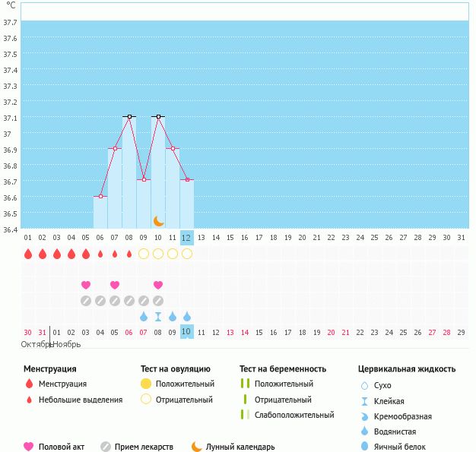The width and height of the screenshot is (476, 452).
Task: Click the small spotting drop on day 06
Action: tap(100, 254)
